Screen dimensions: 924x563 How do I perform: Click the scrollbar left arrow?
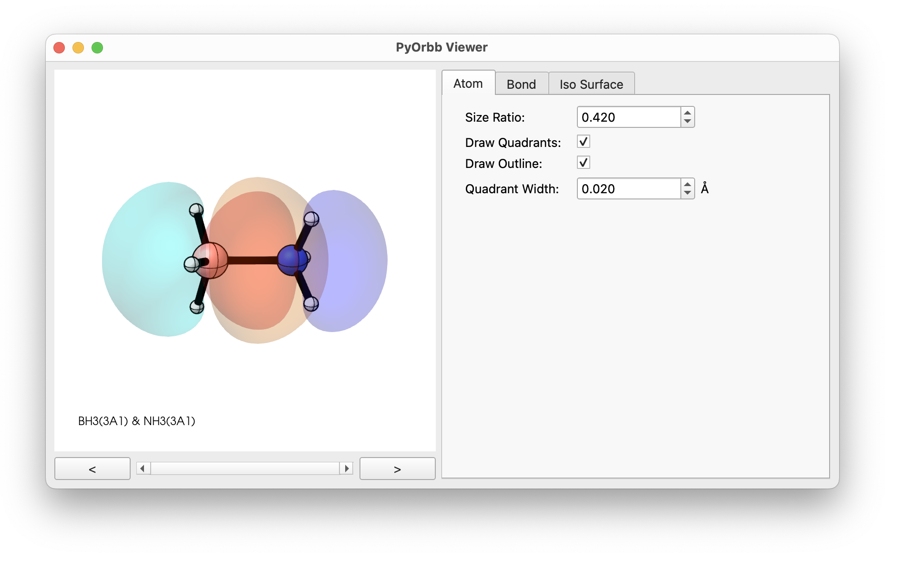click(x=143, y=469)
